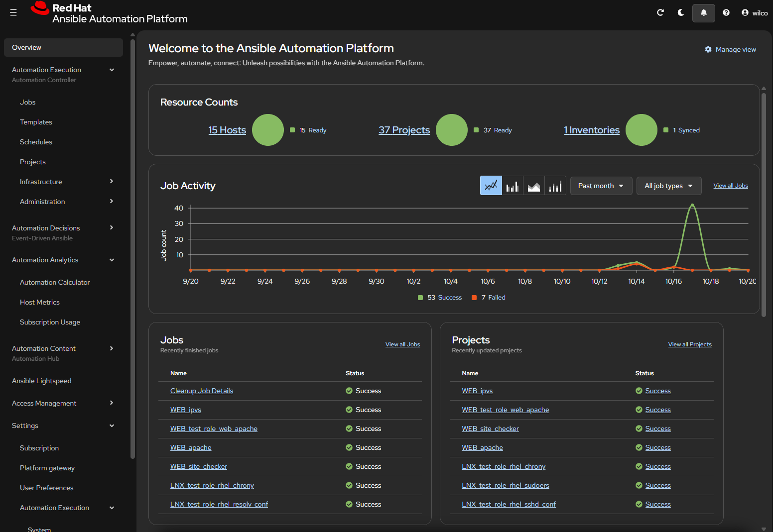This screenshot has width=773, height=532.
Task: Open the notifications bell
Action: click(703, 13)
